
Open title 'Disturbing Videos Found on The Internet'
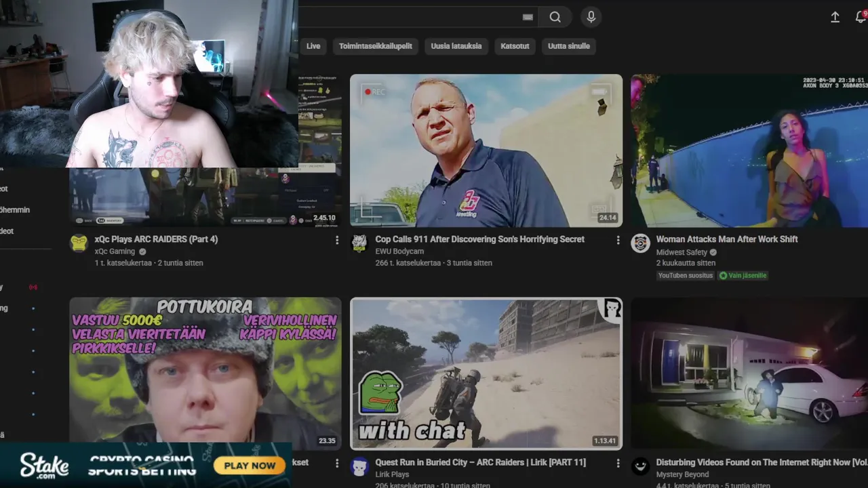pyautogui.click(x=762, y=462)
